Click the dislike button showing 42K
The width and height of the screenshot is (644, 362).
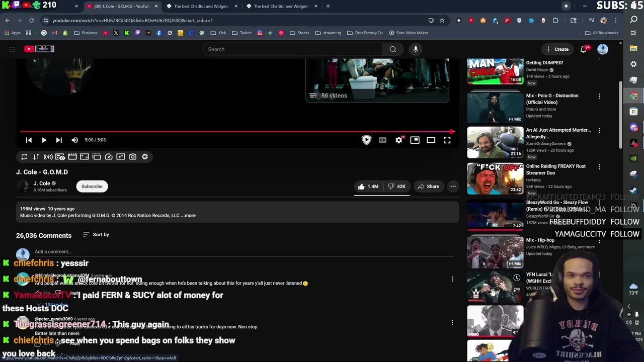coord(396,187)
